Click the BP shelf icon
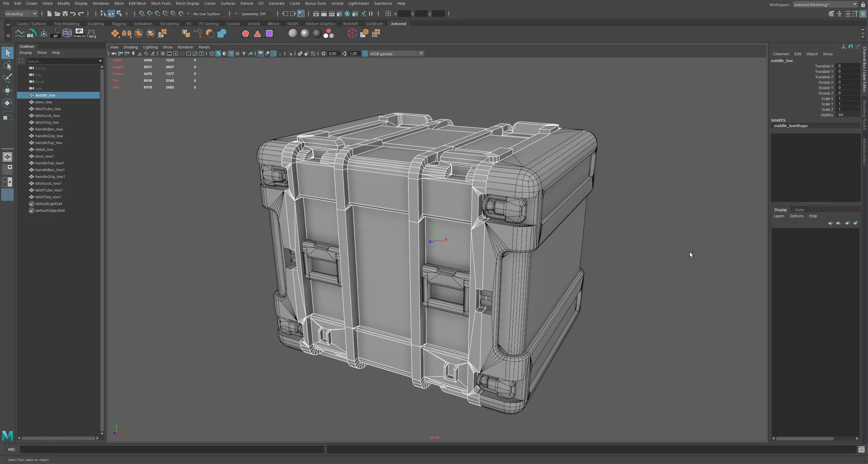Image resolution: width=868 pixels, height=464 pixels. (56, 33)
